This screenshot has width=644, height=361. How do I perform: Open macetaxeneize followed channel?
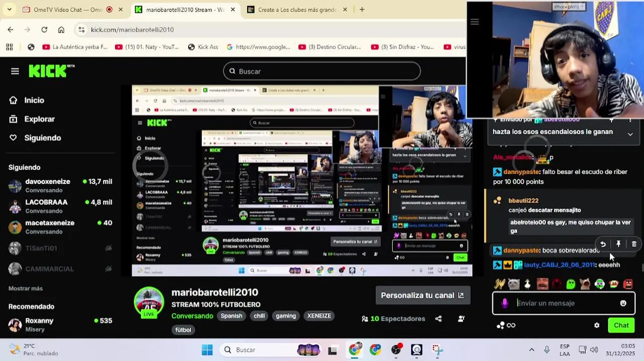pos(60,227)
